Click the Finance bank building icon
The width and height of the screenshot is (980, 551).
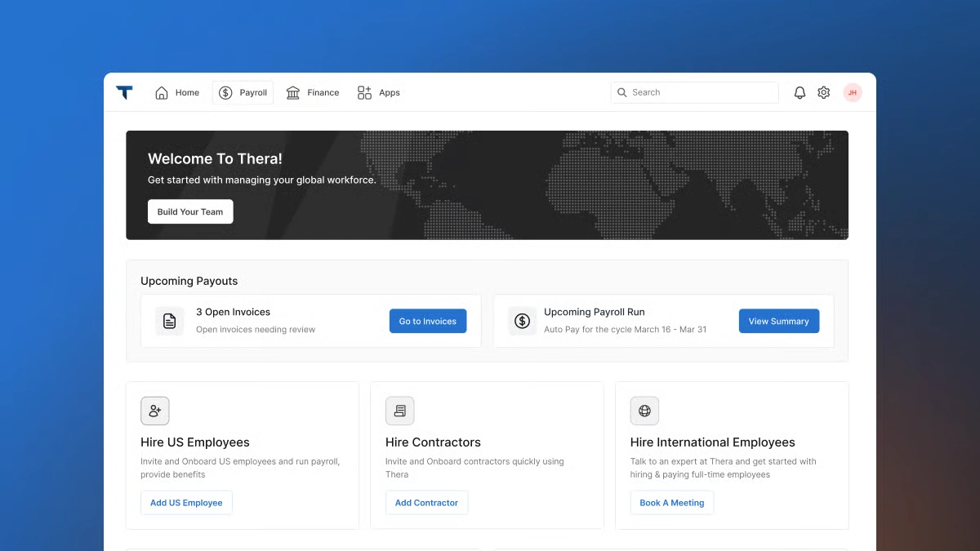tap(293, 92)
